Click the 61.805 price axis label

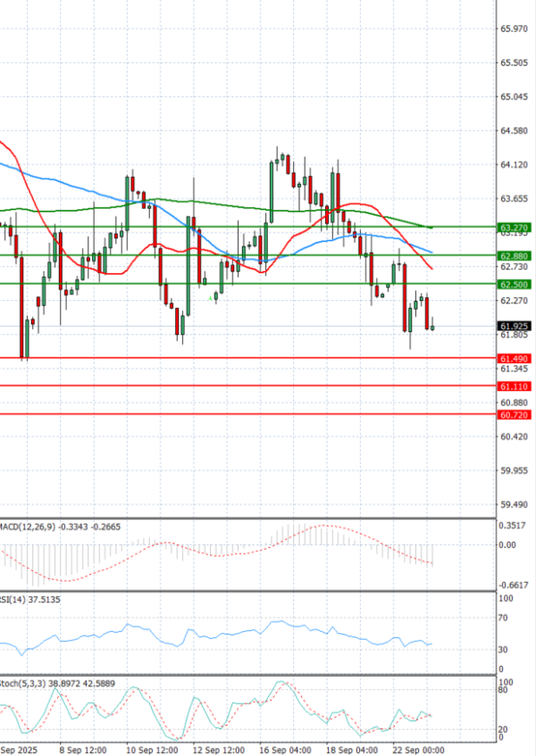tap(515, 335)
